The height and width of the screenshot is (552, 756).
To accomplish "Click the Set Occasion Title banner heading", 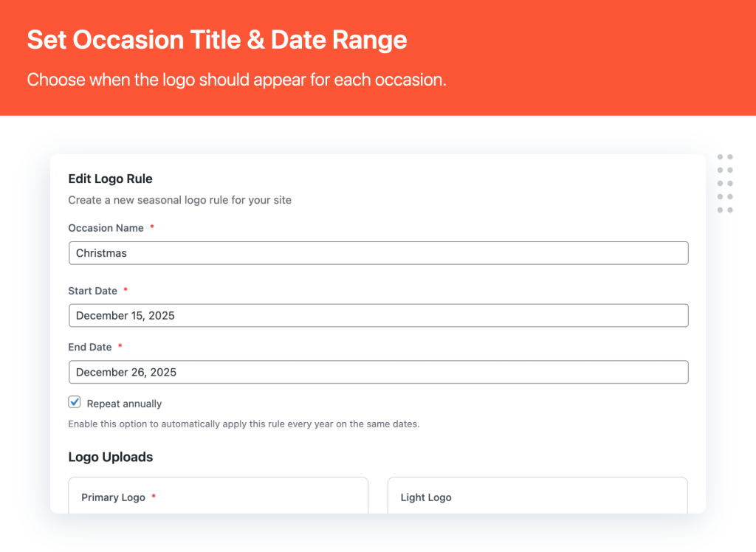I will point(217,40).
